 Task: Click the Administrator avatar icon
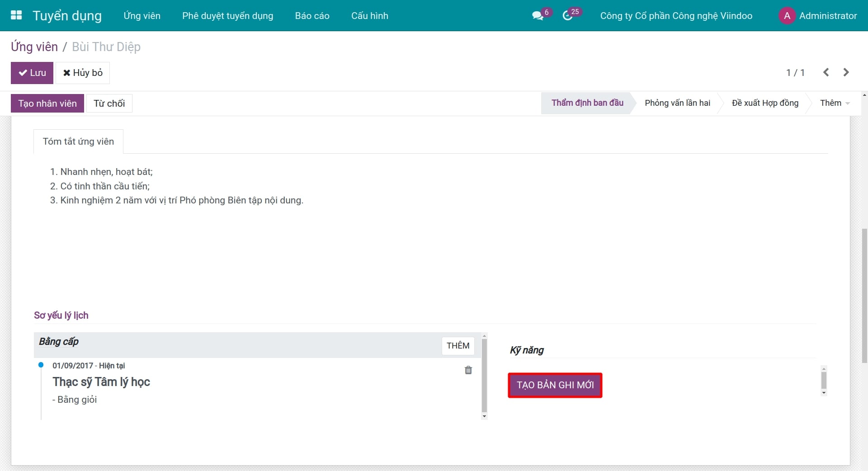[787, 16]
